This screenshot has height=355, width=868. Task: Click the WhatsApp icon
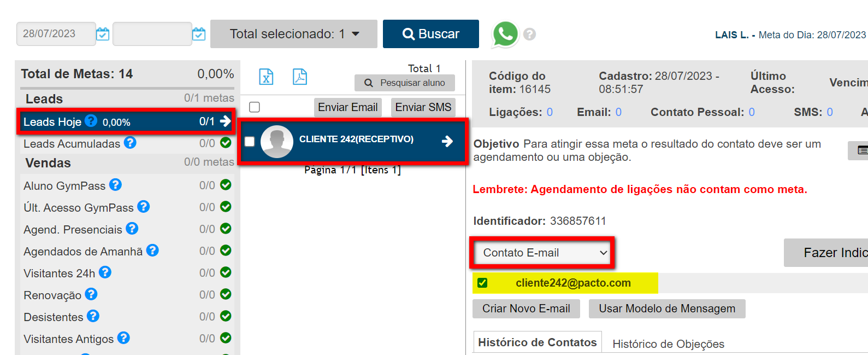click(505, 34)
